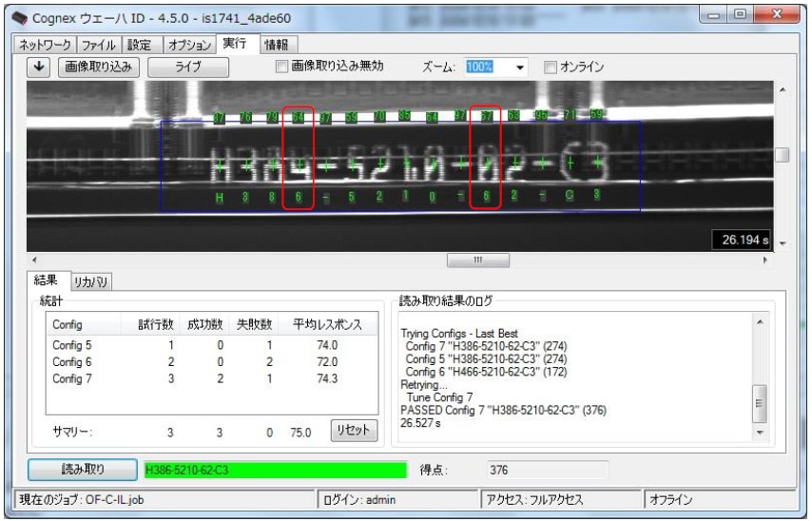
Task: Click 画像取り込み button
Action: (98, 67)
